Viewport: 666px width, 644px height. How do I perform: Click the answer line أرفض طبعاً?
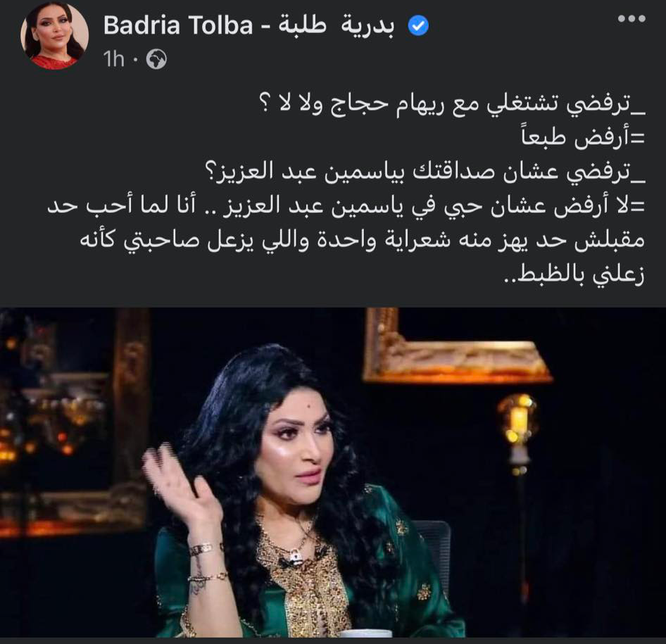point(583,137)
